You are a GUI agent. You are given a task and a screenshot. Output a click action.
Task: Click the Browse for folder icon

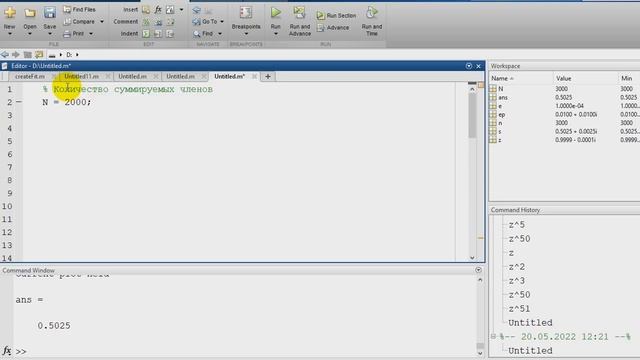pyautogui.click(x=39, y=55)
